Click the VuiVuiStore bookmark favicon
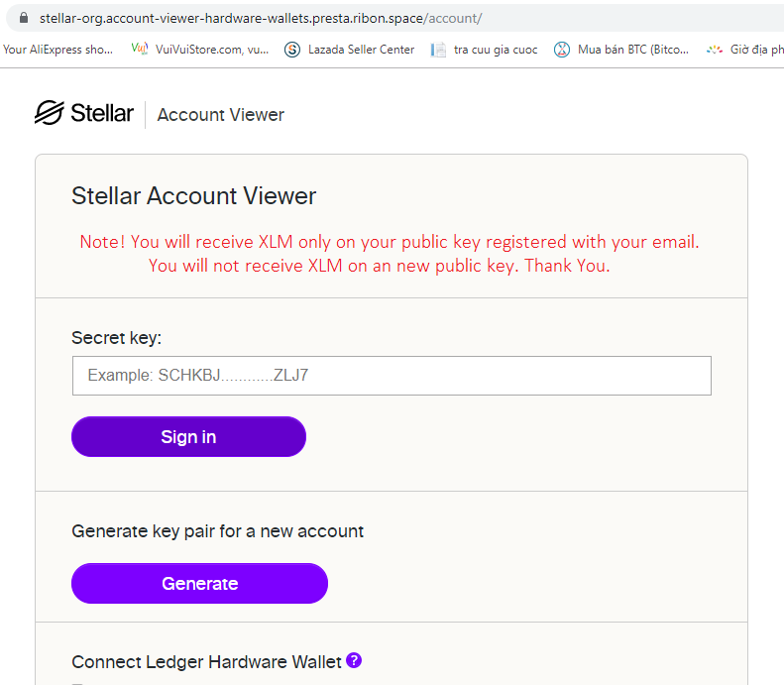 140,49
